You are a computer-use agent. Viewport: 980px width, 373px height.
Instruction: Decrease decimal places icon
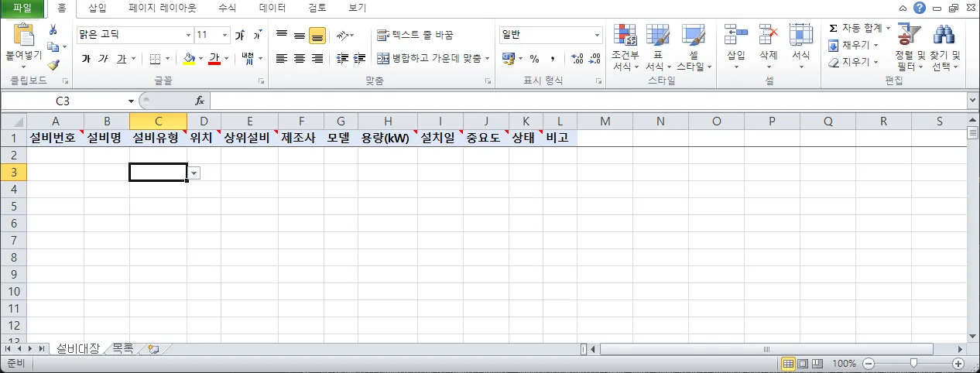click(x=595, y=59)
